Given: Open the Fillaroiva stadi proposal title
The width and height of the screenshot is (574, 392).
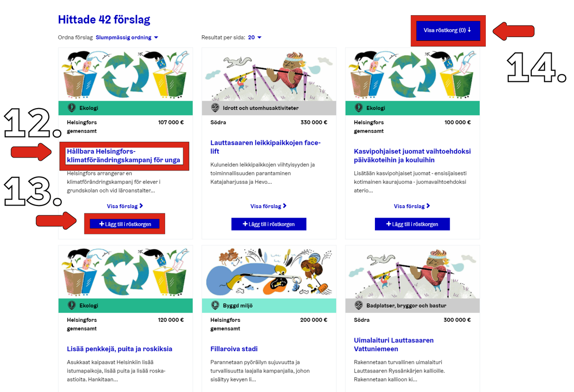Looking at the screenshot, I should (234, 349).
